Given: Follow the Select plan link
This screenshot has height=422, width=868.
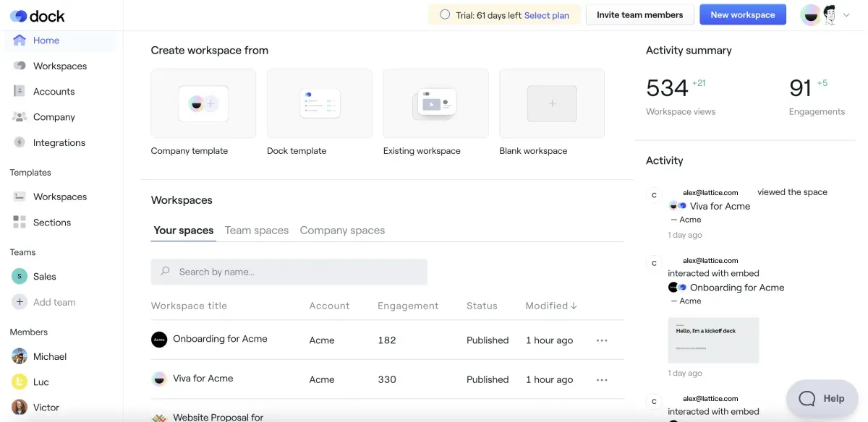Looking at the screenshot, I should [547, 15].
